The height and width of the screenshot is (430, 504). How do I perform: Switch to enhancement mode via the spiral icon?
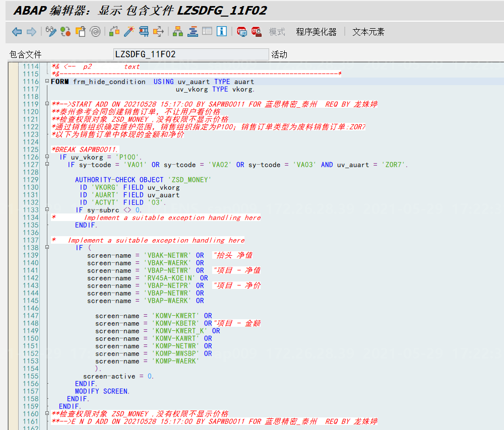point(95,31)
